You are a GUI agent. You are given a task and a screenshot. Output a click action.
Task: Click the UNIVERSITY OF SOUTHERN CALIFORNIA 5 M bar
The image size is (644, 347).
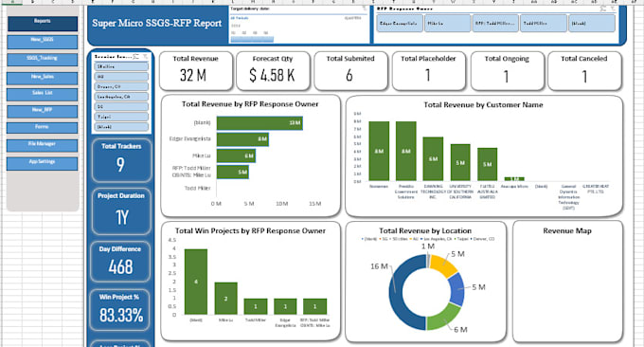[460, 162]
